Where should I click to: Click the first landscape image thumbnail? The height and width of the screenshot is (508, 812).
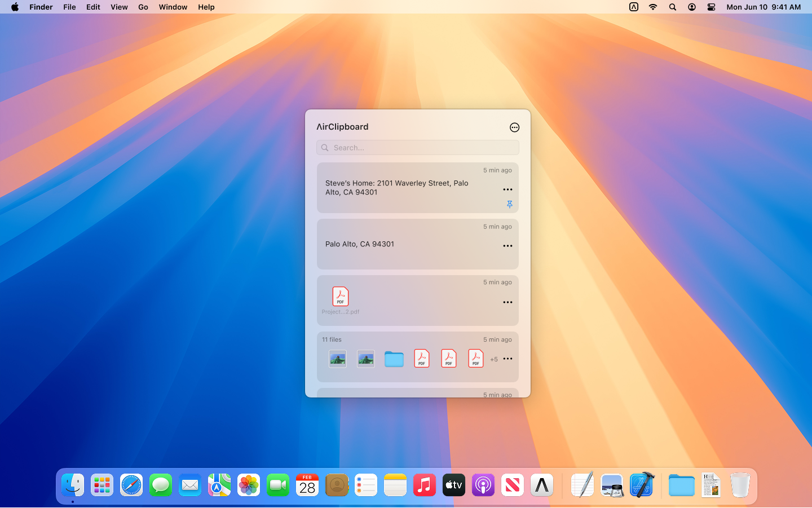tap(338, 359)
